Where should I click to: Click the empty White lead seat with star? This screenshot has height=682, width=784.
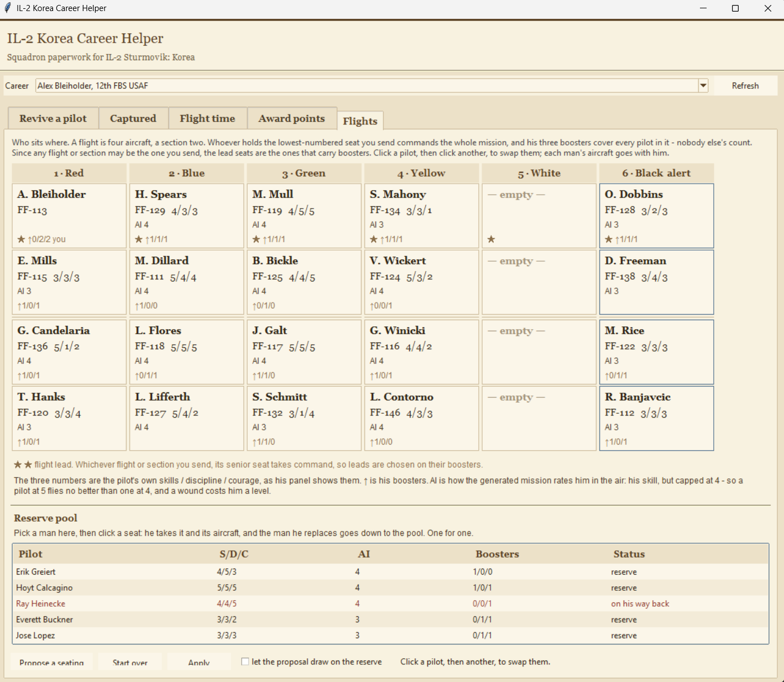coord(539,216)
